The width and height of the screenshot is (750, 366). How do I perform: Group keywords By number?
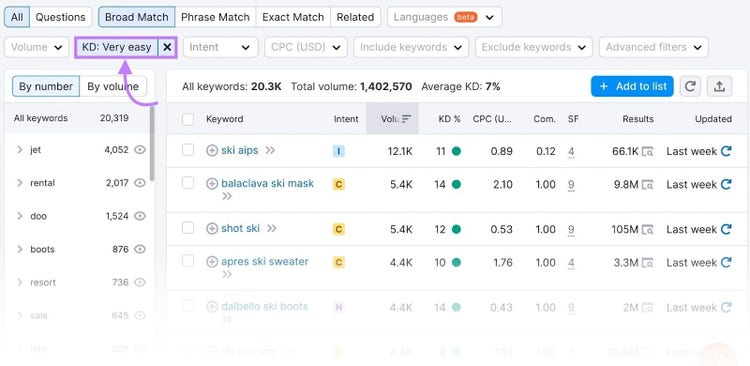[46, 87]
